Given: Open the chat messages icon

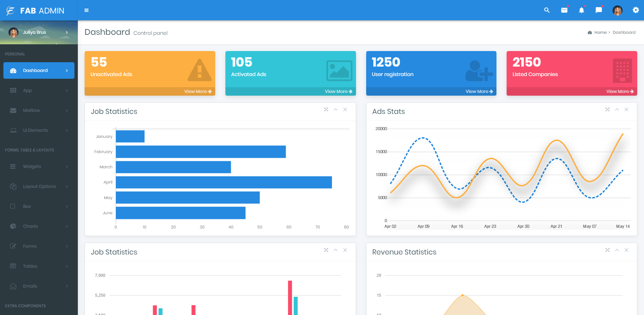Looking at the screenshot, I should click(x=599, y=10).
